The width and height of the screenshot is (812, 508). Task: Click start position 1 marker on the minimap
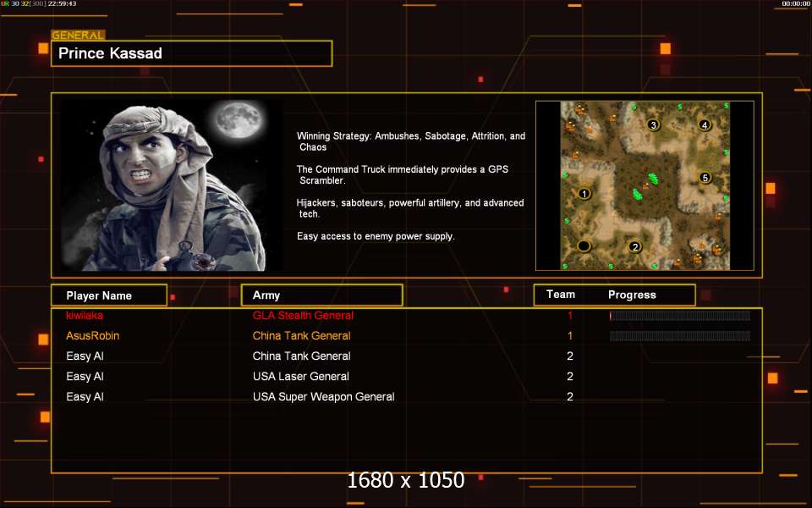[584, 194]
